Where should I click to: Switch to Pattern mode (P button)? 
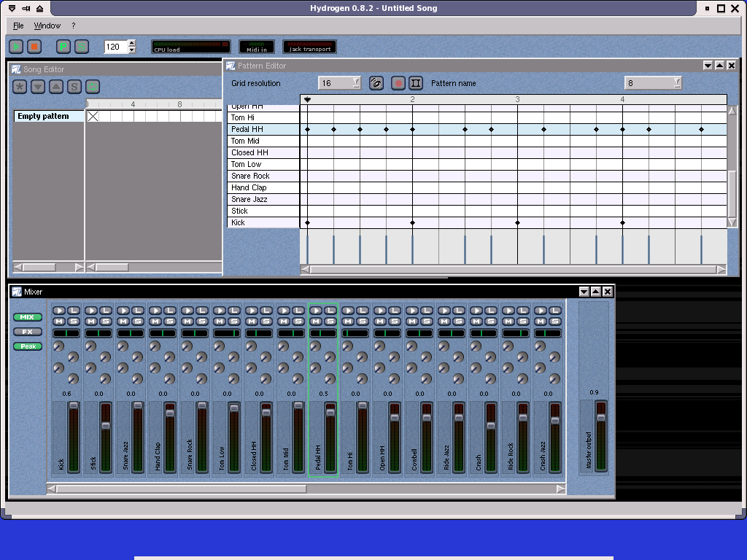click(63, 47)
